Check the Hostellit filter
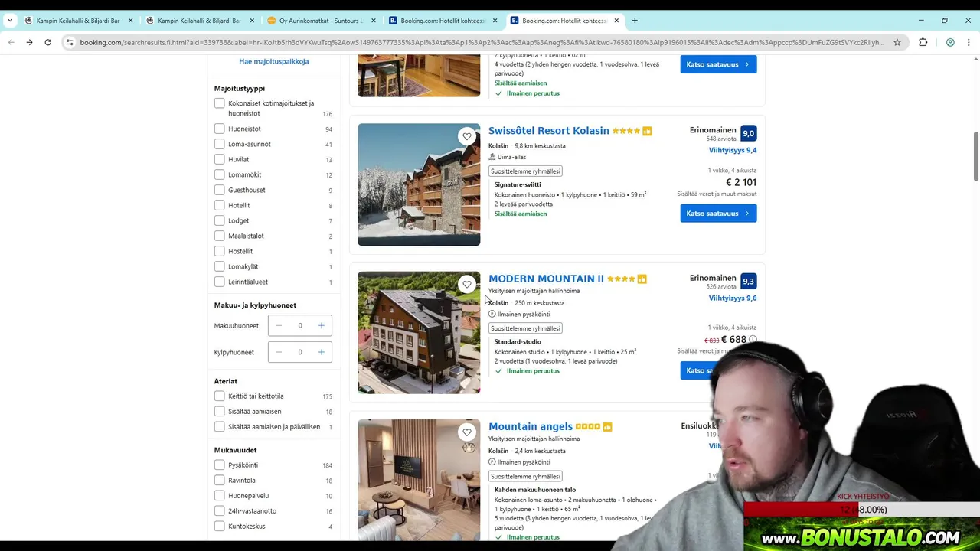 click(220, 251)
